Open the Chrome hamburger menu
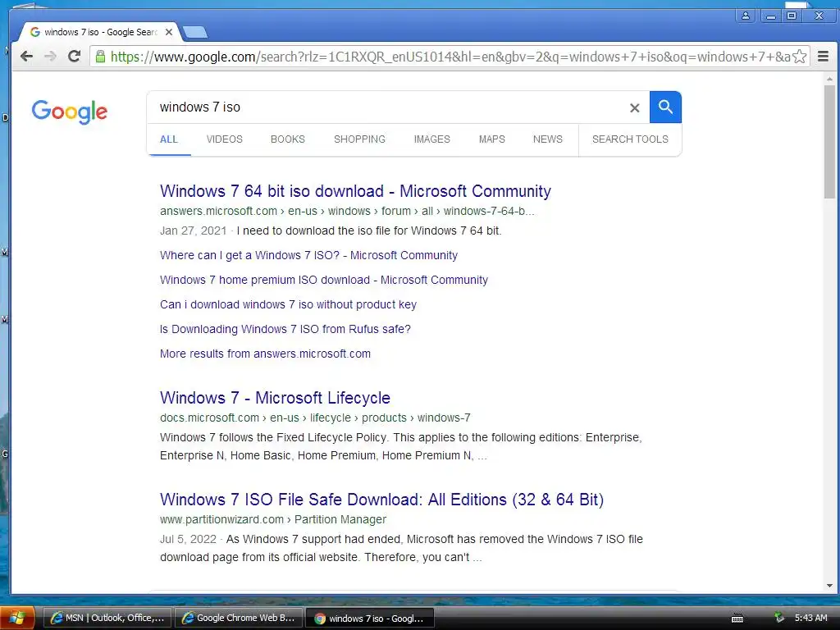 pos(824,57)
